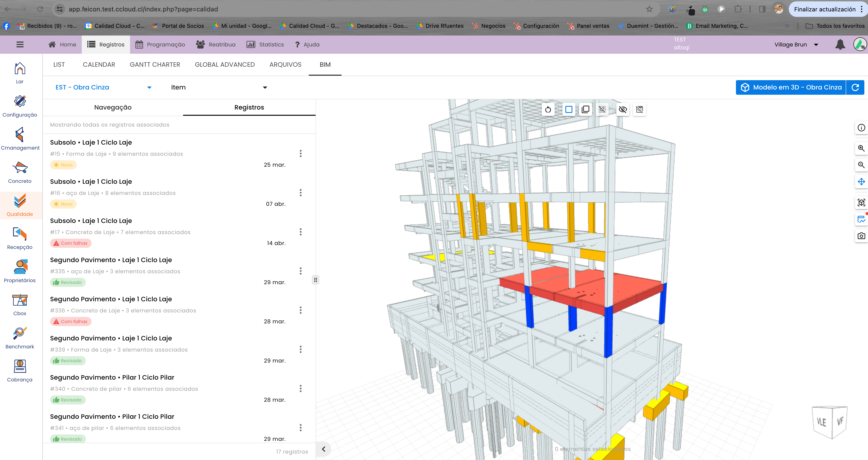Select the multiple-element selection tool
Screen dimensions: 868x460
coord(586,110)
